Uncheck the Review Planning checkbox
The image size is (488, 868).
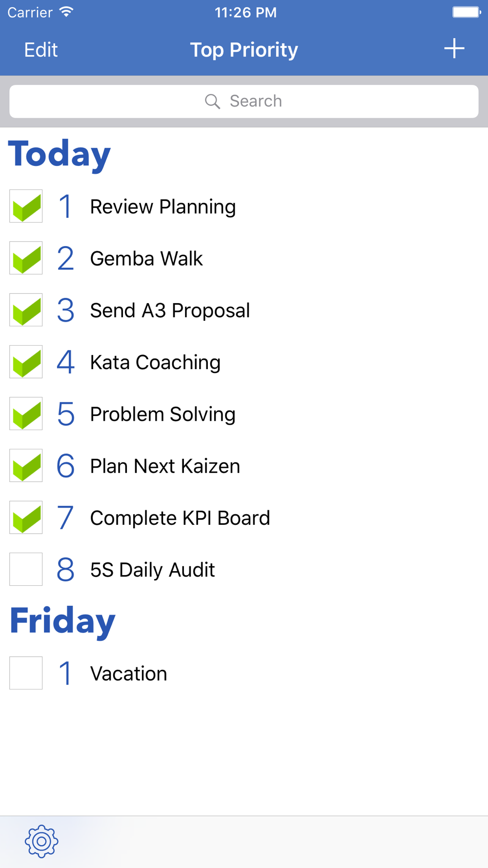26,206
